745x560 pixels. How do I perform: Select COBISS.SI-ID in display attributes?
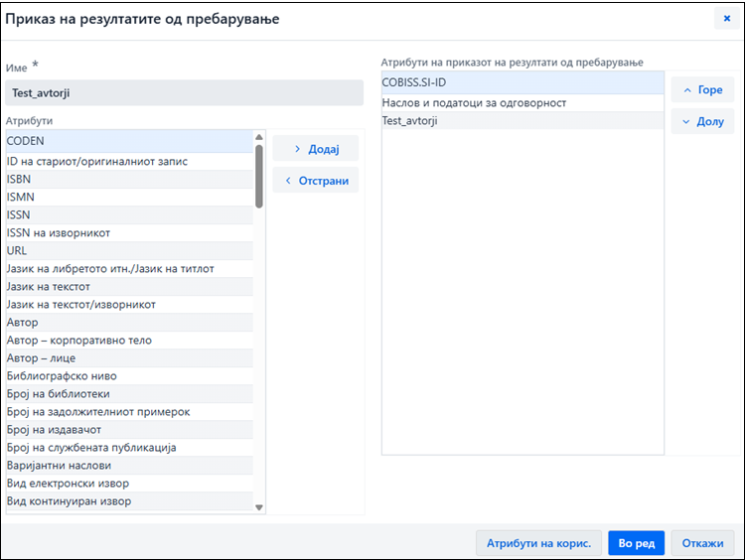coord(522,82)
